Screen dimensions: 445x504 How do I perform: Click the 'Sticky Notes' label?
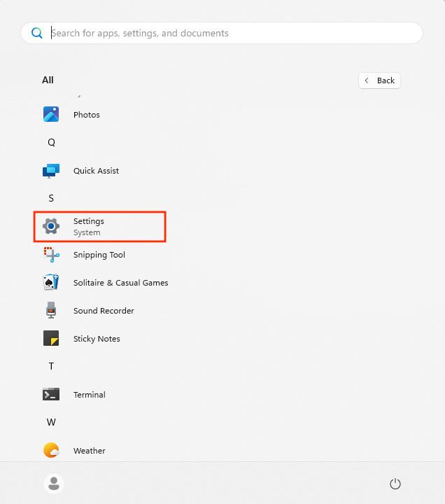pyautogui.click(x=97, y=339)
